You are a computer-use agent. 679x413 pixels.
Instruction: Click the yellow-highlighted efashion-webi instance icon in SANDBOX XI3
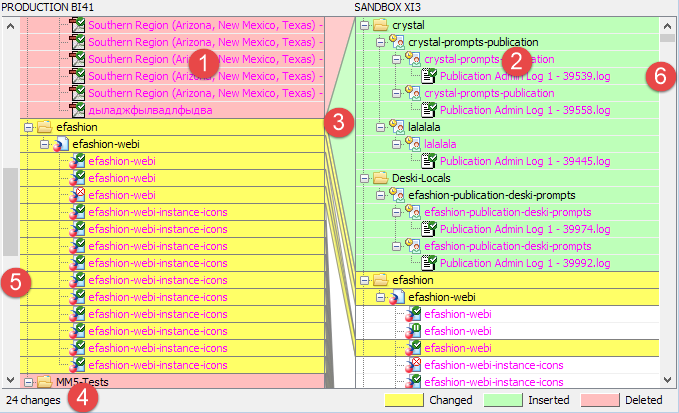(x=413, y=348)
